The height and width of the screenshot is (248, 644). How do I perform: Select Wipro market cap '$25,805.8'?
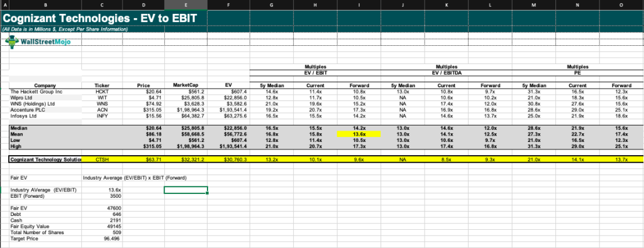(186, 97)
